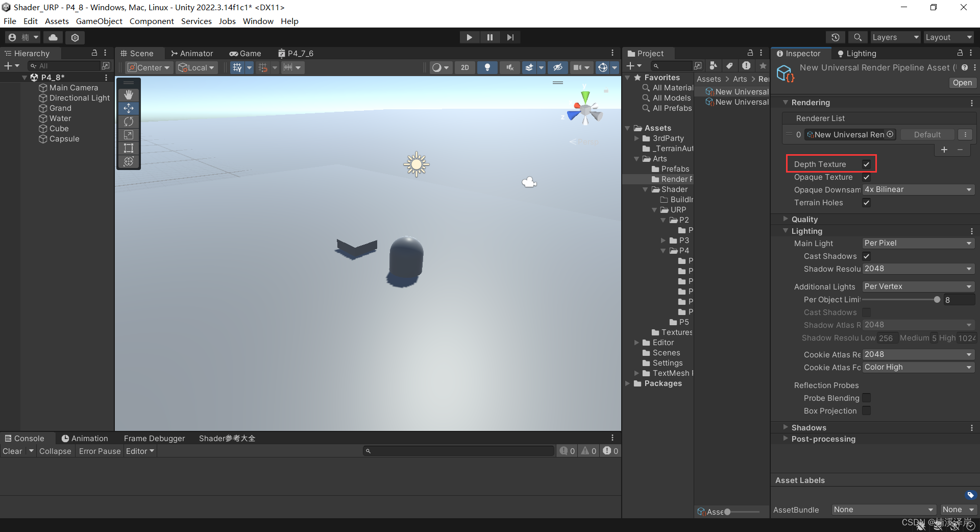980x532 pixels.
Task: Click the global search magnifier icon
Action: pyautogui.click(x=858, y=37)
